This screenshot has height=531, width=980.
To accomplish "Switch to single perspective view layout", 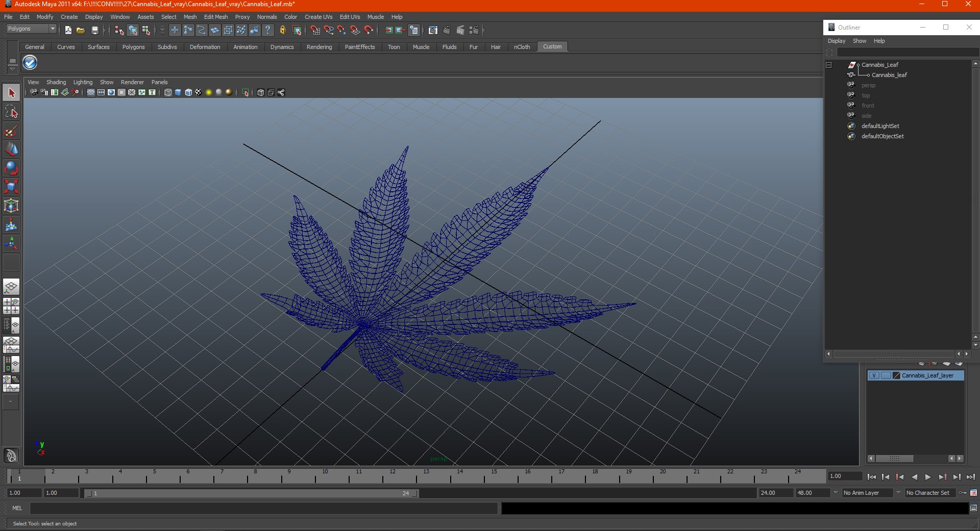I will point(11,287).
